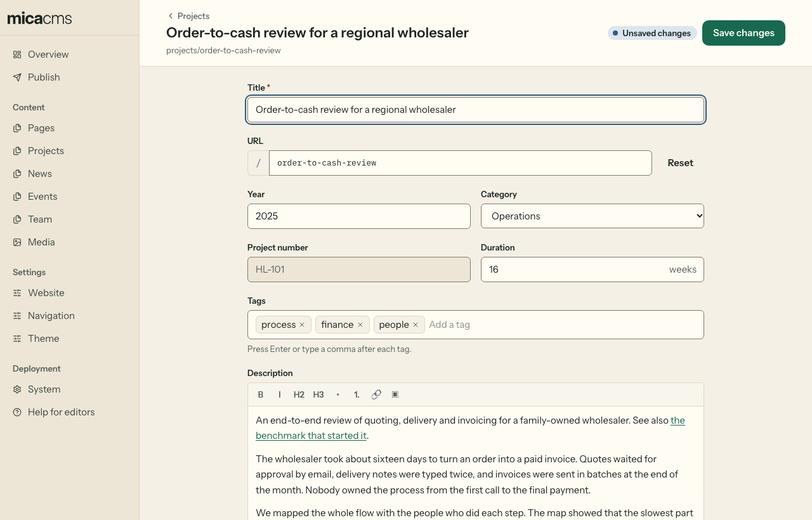Click the Help for editors question icon
The width and height of the screenshot is (812, 520).
coord(17,412)
